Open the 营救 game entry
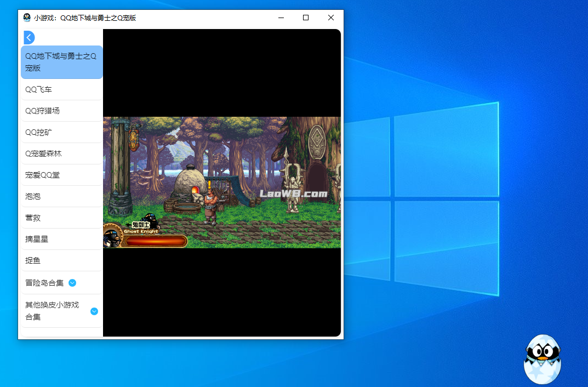The width and height of the screenshot is (588, 387). (62, 218)
